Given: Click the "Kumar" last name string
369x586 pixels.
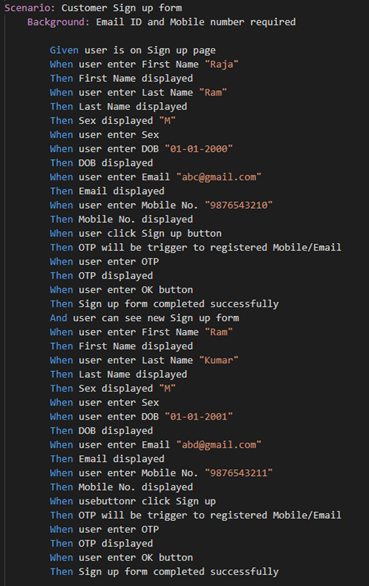Looking at the screenshot, I should click(219, 360).
